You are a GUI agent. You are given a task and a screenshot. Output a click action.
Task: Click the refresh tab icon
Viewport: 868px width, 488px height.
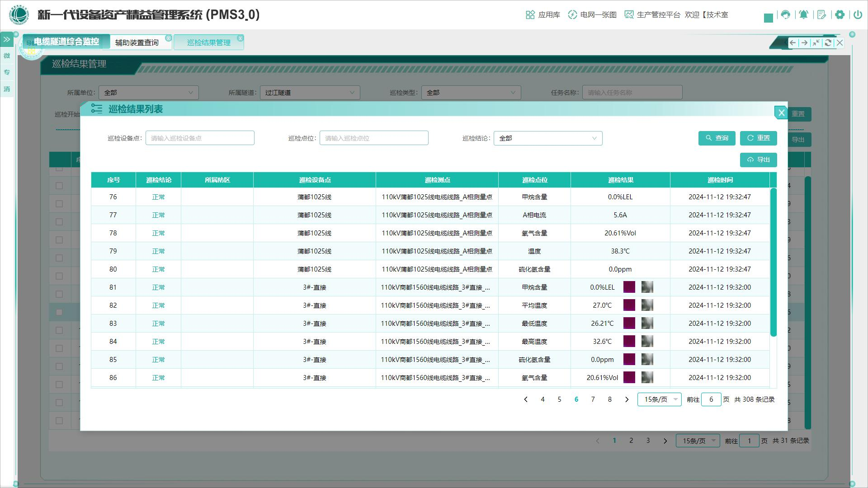(x=828, y=42)
